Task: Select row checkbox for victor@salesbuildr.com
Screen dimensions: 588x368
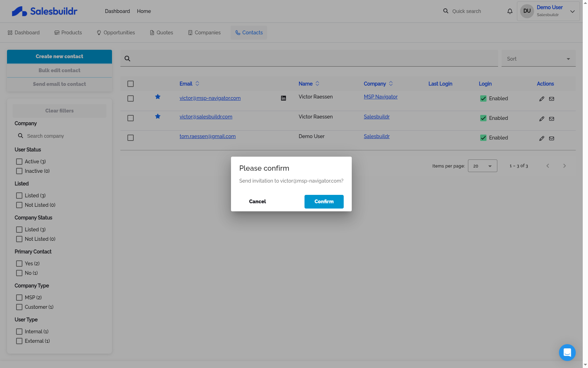Action: point(131,118)
